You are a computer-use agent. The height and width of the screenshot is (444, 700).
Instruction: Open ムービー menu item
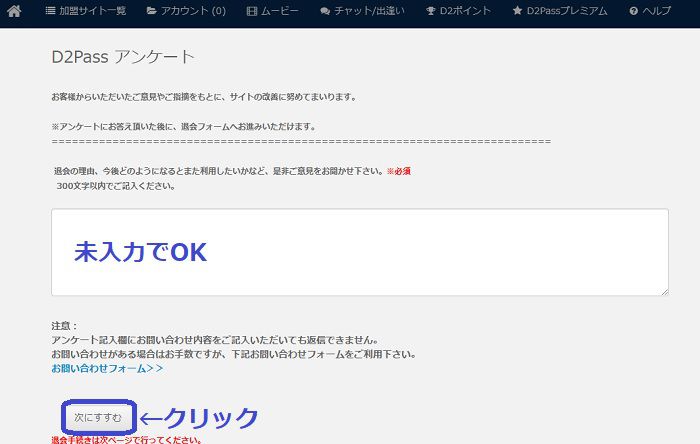273,11
